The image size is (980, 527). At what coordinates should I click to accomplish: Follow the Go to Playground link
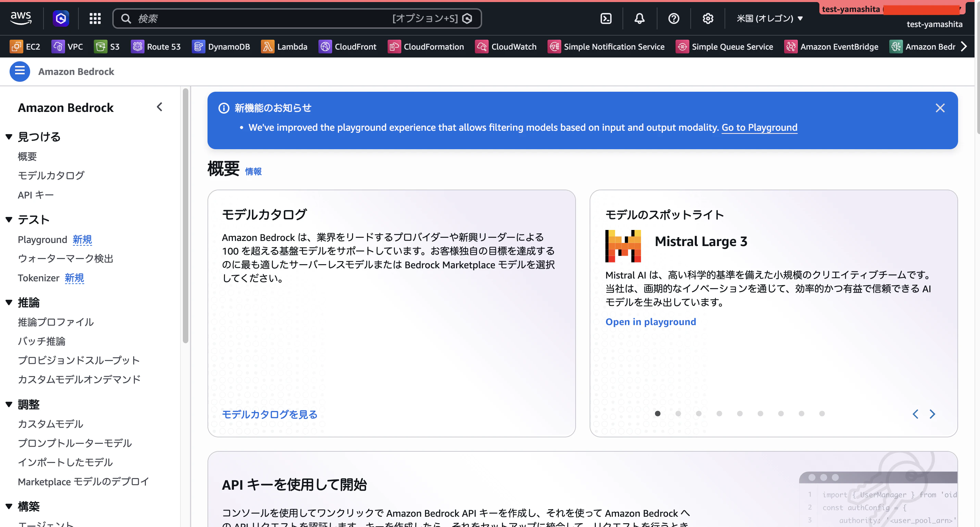759,127
